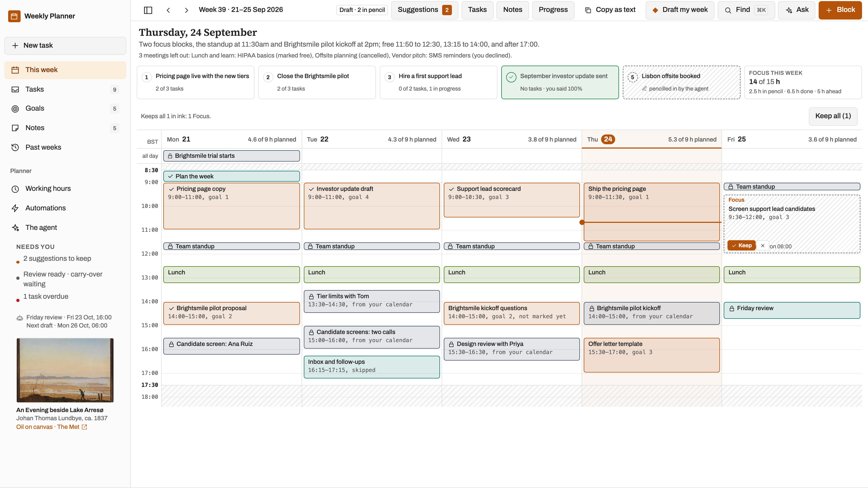Open goal 2 Close the Brightsmile pilot card

pos(317,82)
